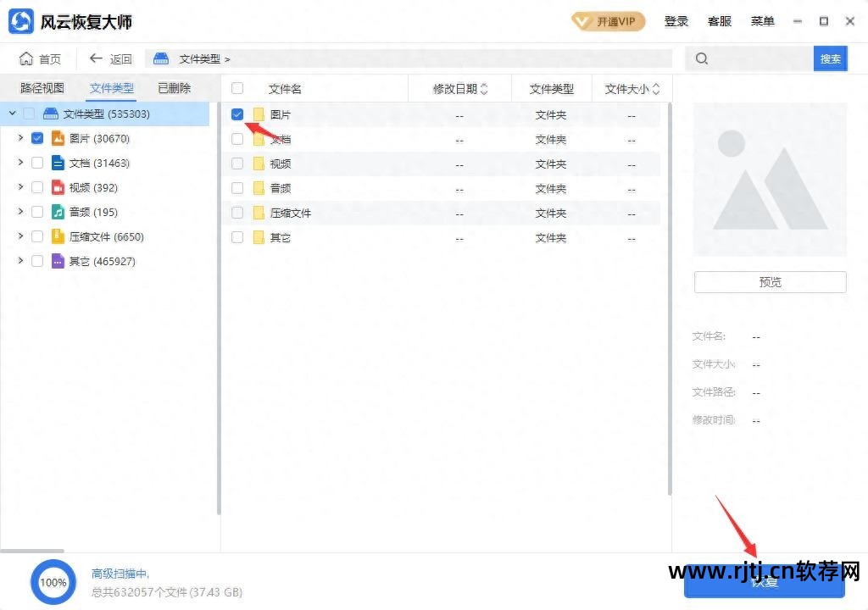Open the 菜单 menu icon
Screen dimensions: 868x610
coord(762,21)
